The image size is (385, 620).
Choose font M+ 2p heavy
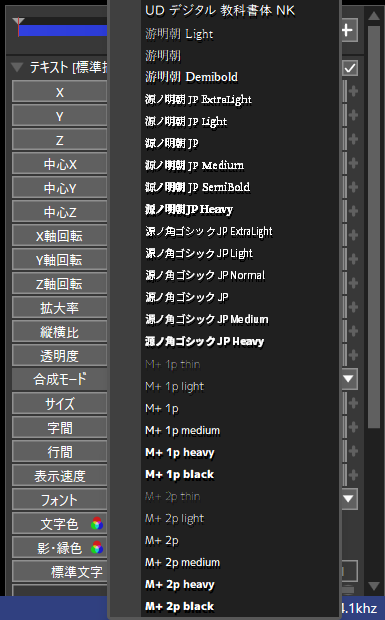pyautogui.click(x=180, y=584)
